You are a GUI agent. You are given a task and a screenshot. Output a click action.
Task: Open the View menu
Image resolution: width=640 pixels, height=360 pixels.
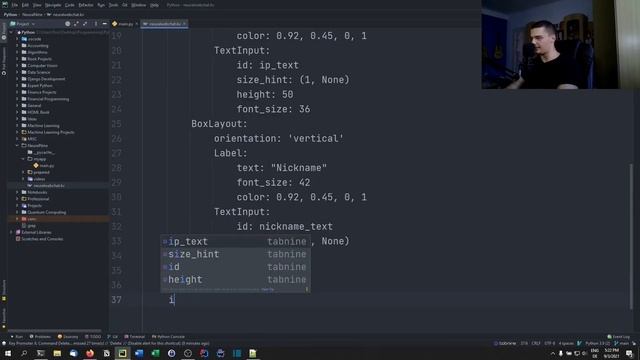coord(37,5)
